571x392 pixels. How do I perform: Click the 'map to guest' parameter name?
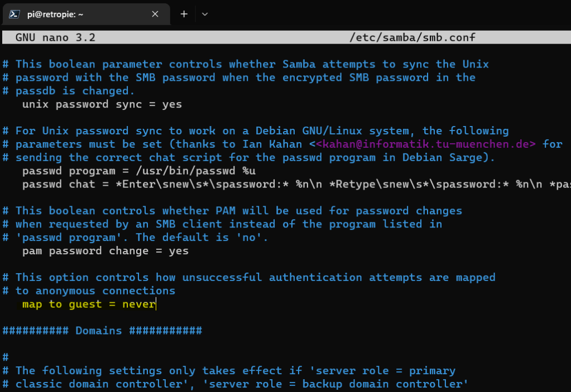59,304
